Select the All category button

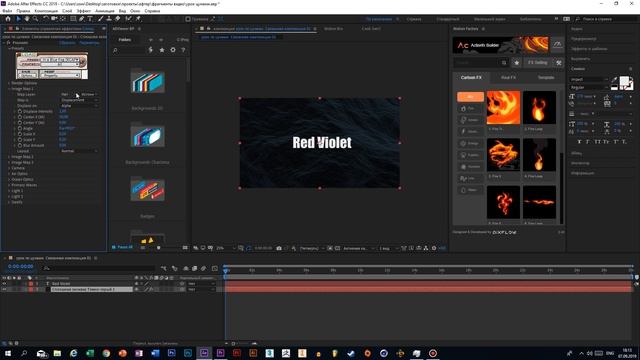(x=470, y=97)
